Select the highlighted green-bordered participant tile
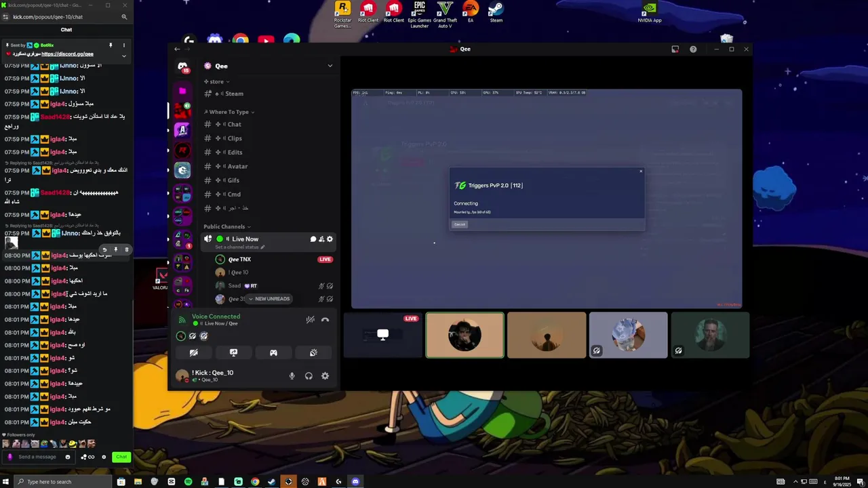 465,335
